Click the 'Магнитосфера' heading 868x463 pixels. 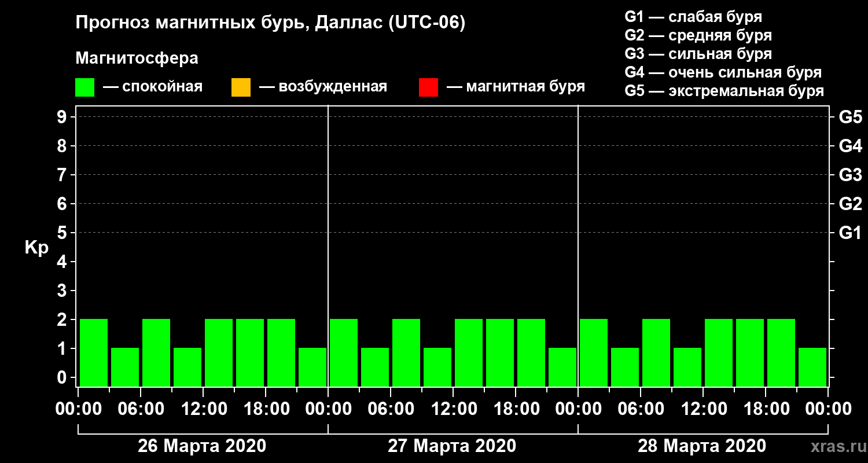137,58
